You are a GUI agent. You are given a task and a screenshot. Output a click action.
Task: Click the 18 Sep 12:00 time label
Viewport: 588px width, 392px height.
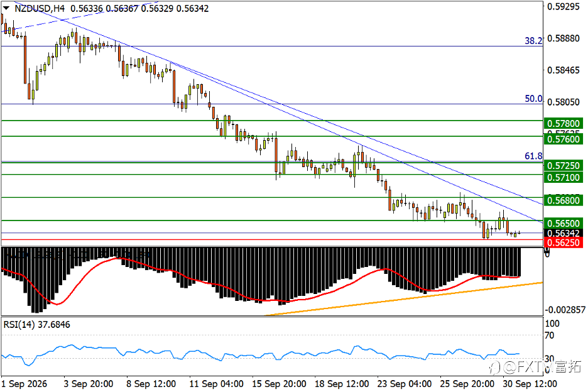coord(342,384)
